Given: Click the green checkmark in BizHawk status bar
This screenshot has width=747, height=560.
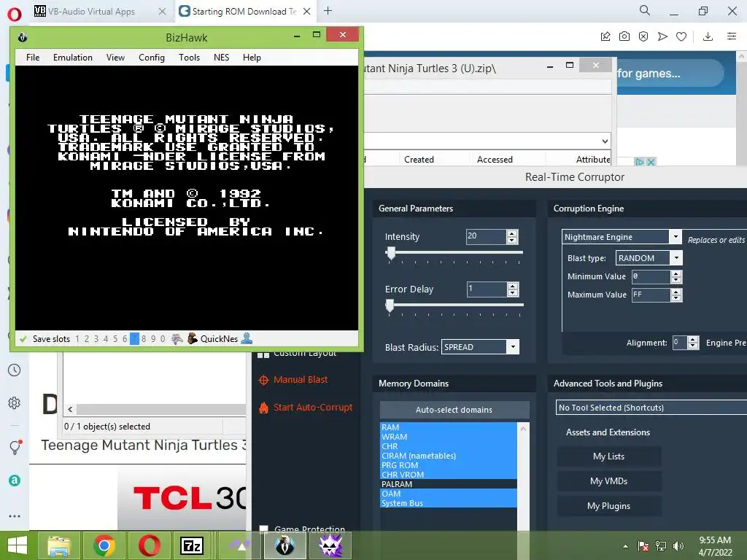Looking at the screenshot, I should click(23, 339).
